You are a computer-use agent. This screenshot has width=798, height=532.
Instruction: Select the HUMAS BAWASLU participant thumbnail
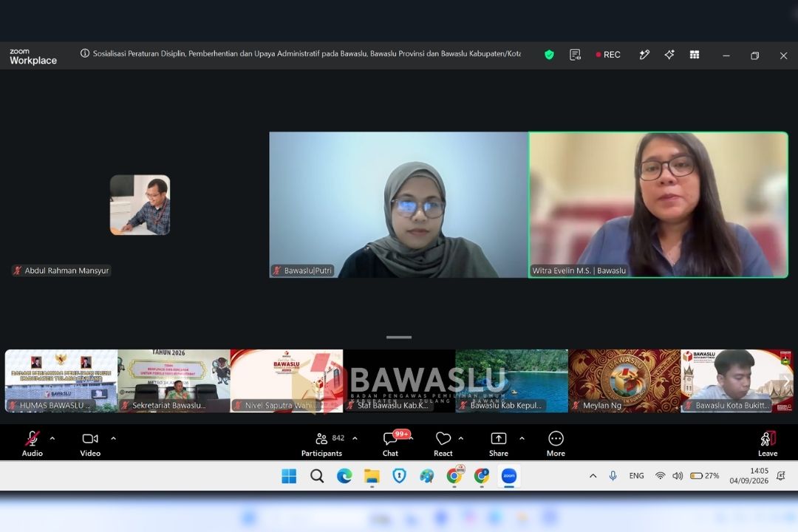(61, 381)
